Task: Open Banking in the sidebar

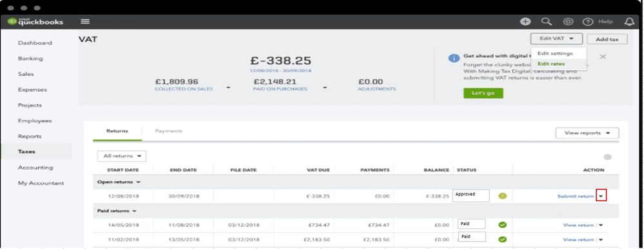Action: click(30, 58)
